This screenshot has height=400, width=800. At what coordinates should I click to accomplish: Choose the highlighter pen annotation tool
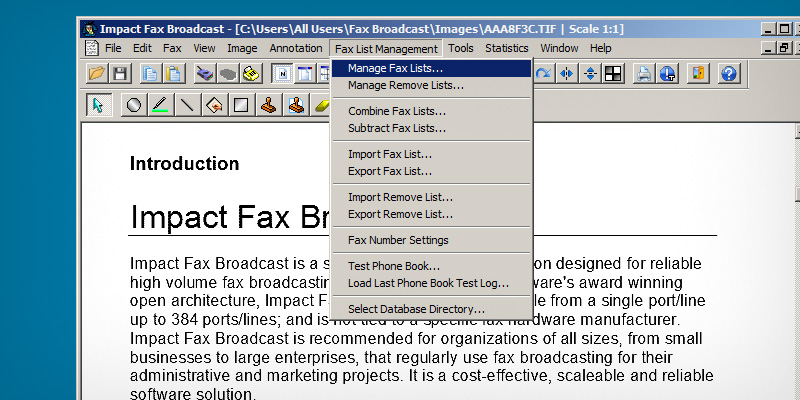(160, 105)
